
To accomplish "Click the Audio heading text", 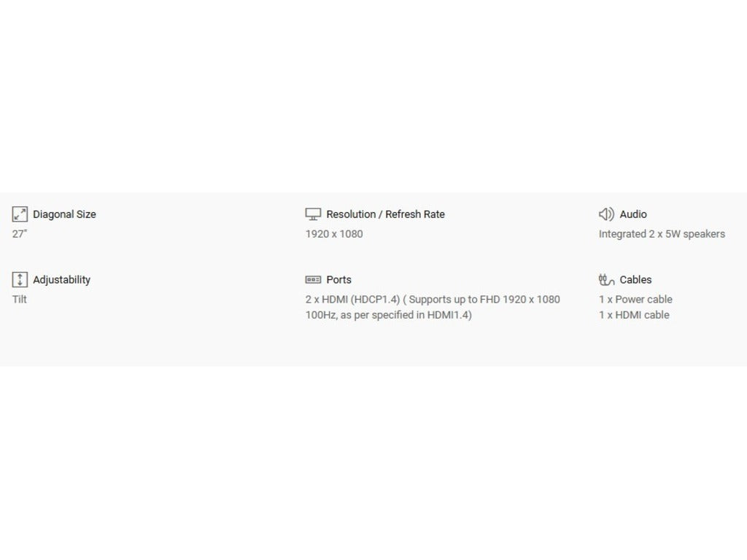I will tap(633, 214).
